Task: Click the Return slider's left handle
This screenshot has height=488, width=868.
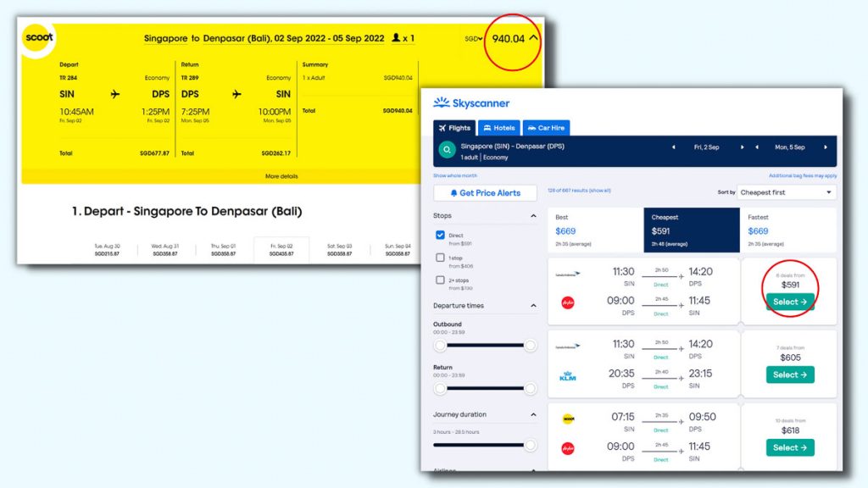Action: [440, 388]
